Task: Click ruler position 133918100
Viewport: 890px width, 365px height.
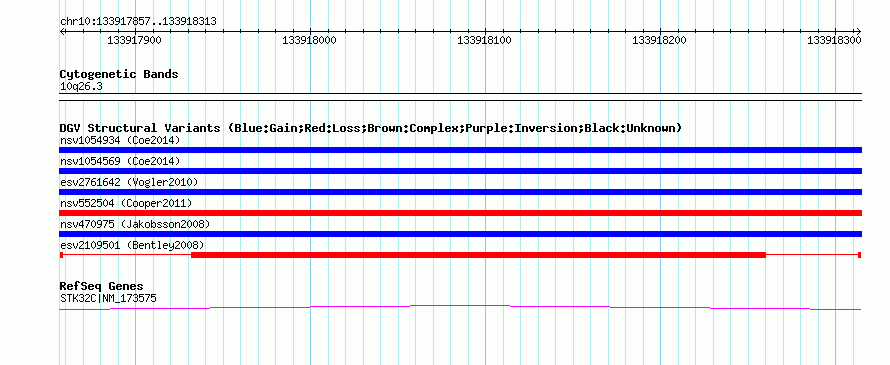Action: [484, 40]
